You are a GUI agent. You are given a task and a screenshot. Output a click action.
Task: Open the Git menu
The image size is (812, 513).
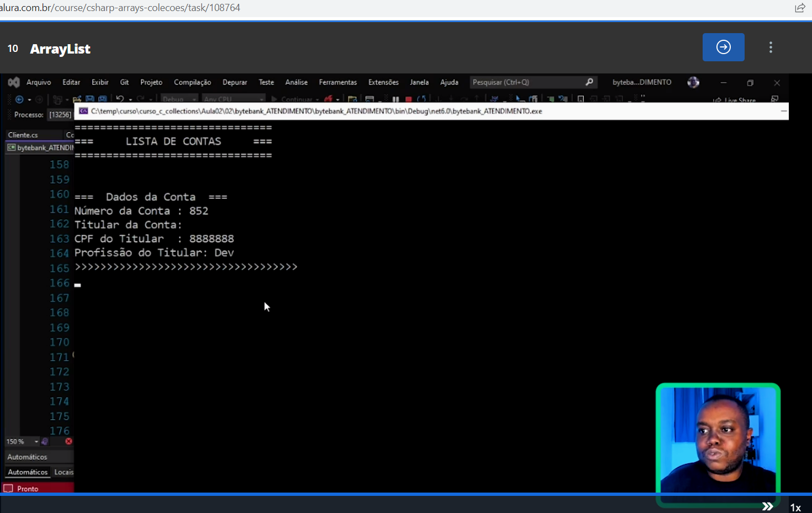pyautogui.click(x=124, y=82)
